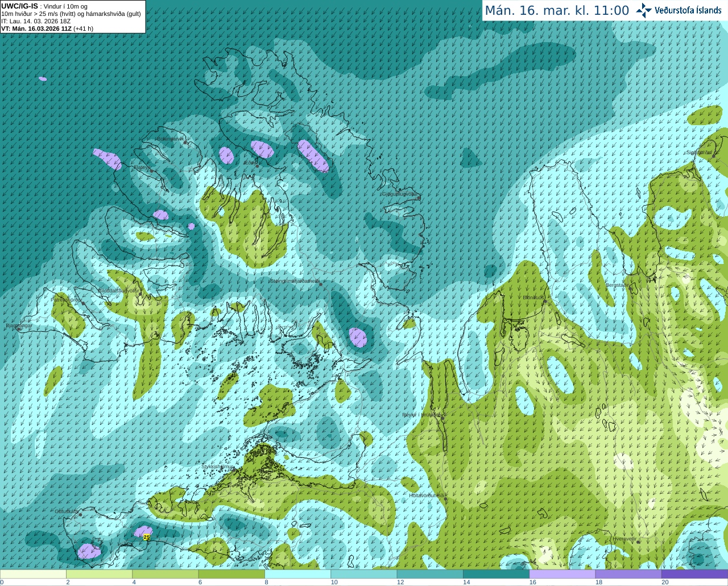728x586 pixels.
Task: Select the 12–14 m/s legend swatch
Action: [430, 573]
